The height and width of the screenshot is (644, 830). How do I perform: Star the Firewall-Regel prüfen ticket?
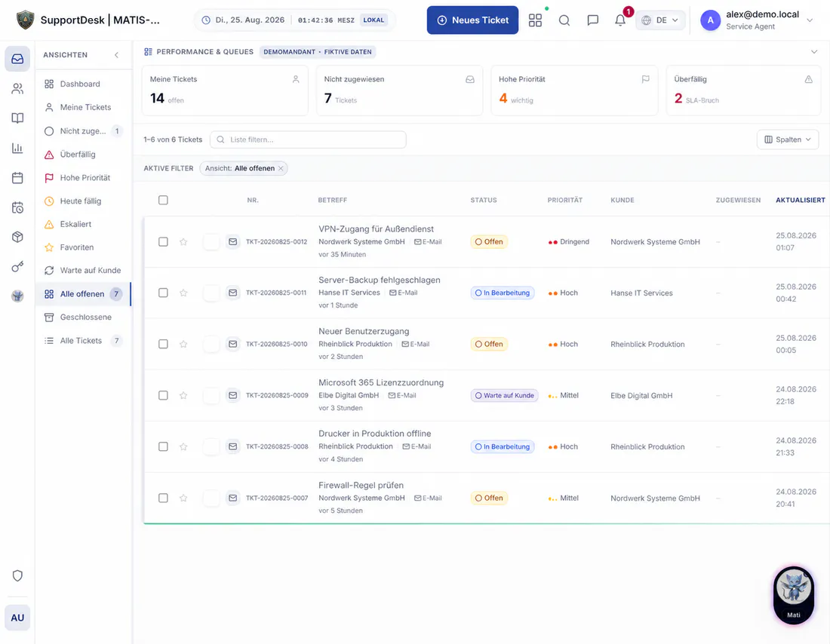click(183, 498)
